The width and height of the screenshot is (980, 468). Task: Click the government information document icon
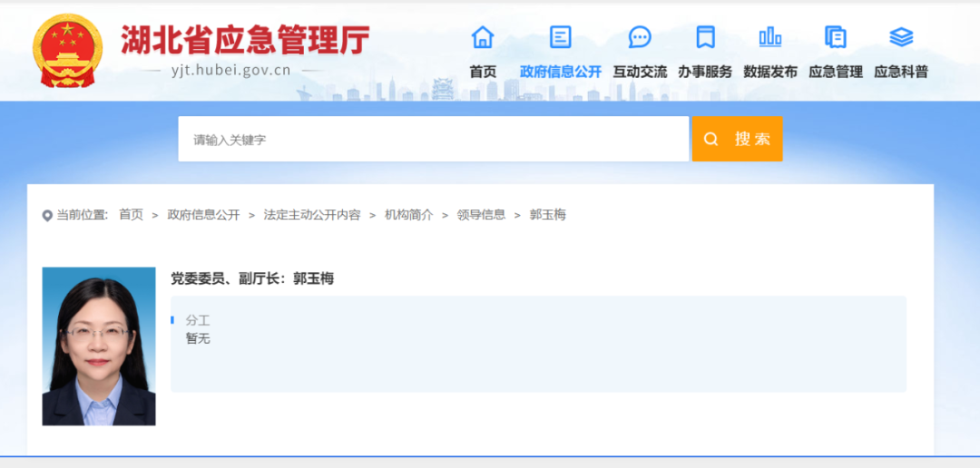click(560, 37)
